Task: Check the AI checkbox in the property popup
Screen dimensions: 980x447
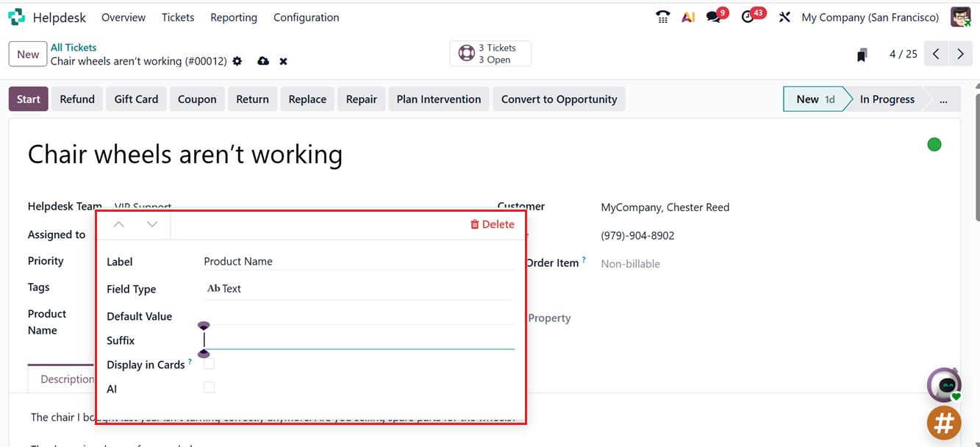Action: (x=209, y=387)
